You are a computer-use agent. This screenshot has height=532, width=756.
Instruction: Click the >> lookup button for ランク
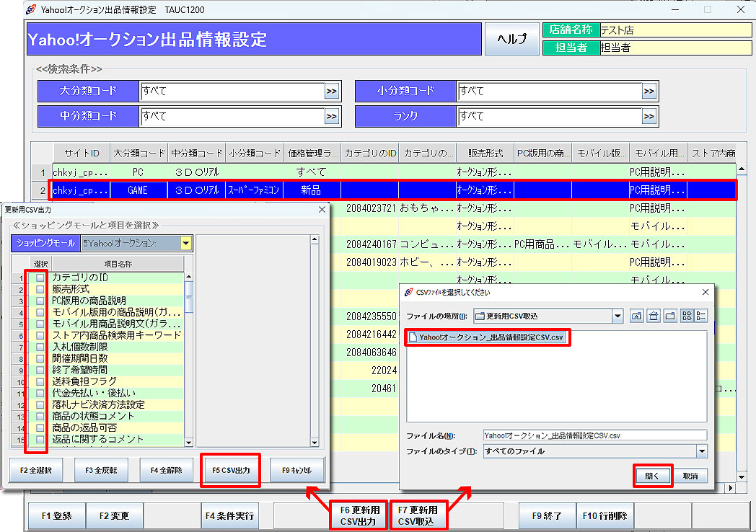[649, 116]
